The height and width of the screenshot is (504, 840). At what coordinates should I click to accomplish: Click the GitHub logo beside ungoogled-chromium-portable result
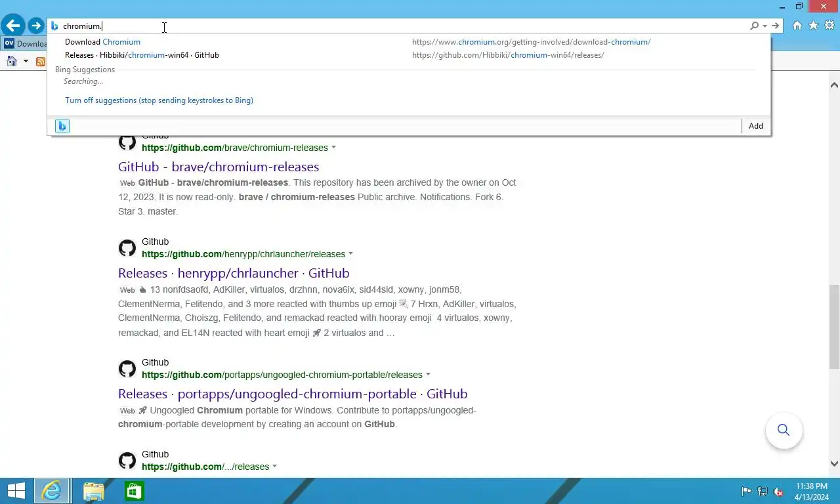pos(127,369)
